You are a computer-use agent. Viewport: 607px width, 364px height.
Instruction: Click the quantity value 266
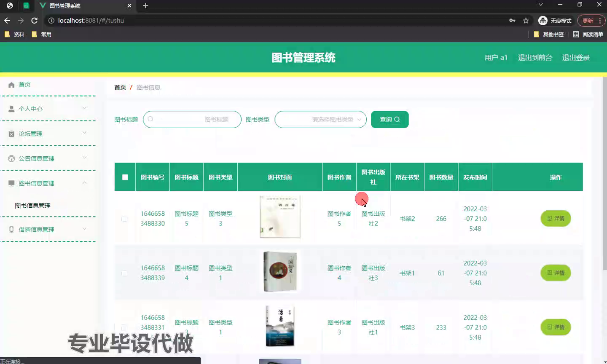coord(441,219)
